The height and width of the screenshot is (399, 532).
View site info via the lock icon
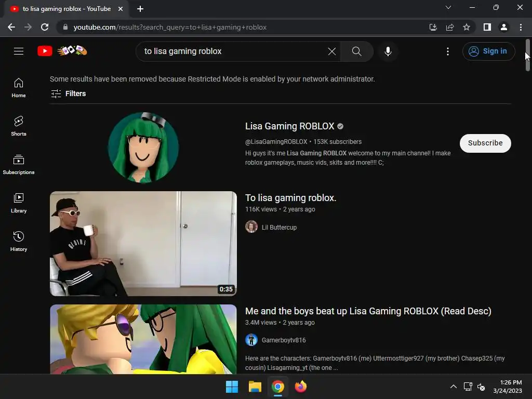click(65, 27)
